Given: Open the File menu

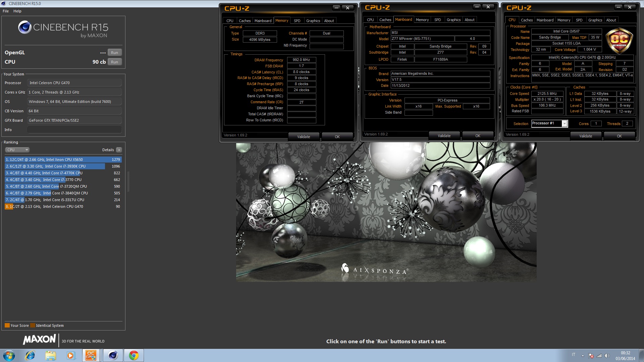Looking at the screenshot, I should click(6, 11).
